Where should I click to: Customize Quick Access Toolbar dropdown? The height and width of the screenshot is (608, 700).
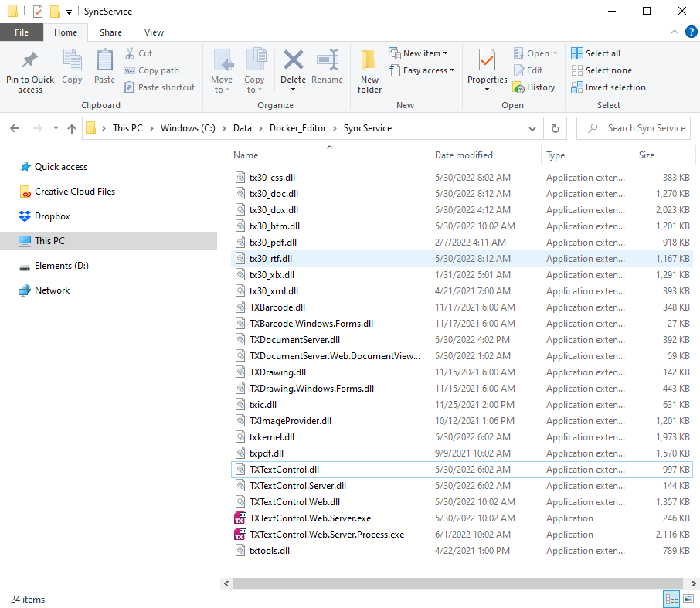click(70, 12)
